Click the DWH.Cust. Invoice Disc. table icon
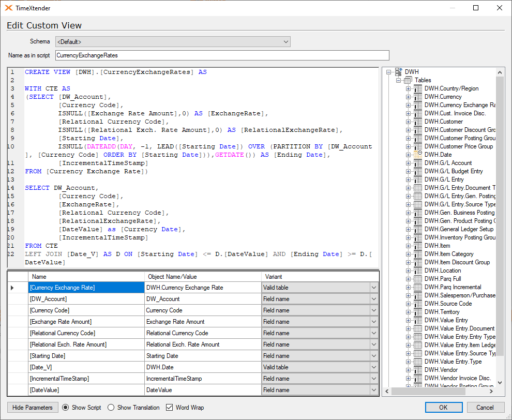The height and width of the screenshot is (420, 512). coord(418,113)
